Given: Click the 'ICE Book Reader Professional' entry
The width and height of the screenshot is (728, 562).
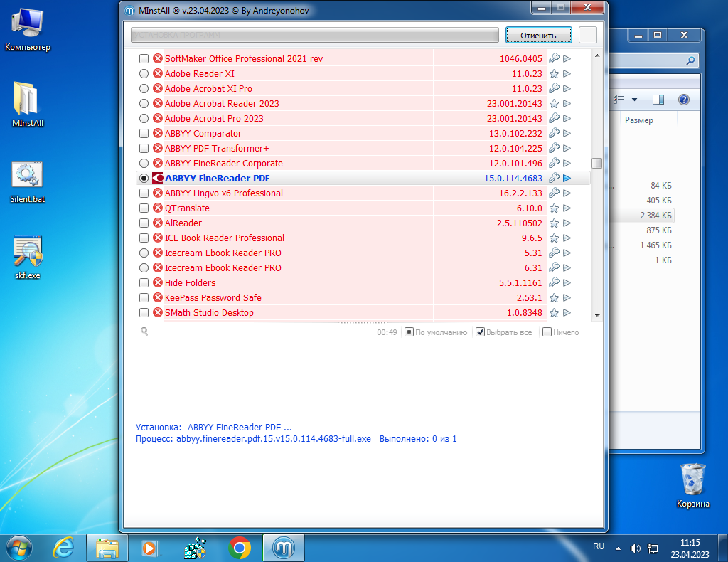Looking at the screenshot, I should [224, 238].
